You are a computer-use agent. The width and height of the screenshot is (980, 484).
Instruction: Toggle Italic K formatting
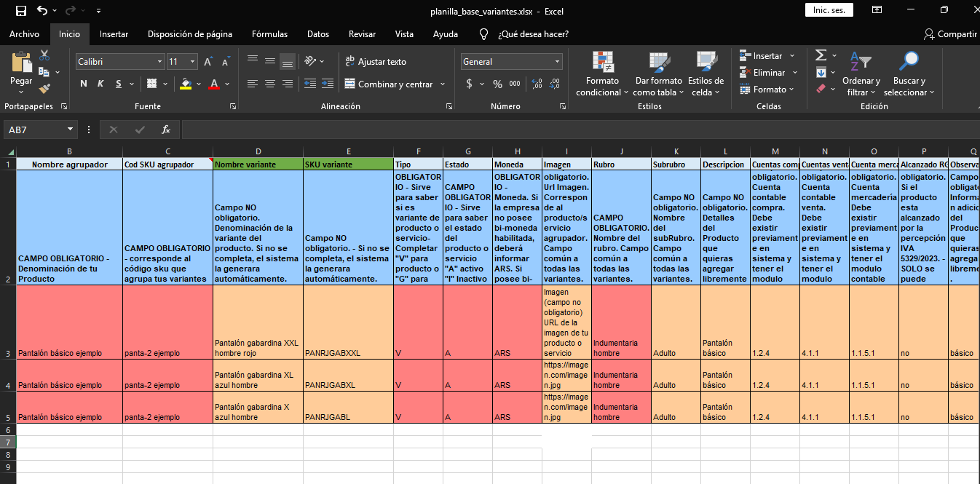101,84
